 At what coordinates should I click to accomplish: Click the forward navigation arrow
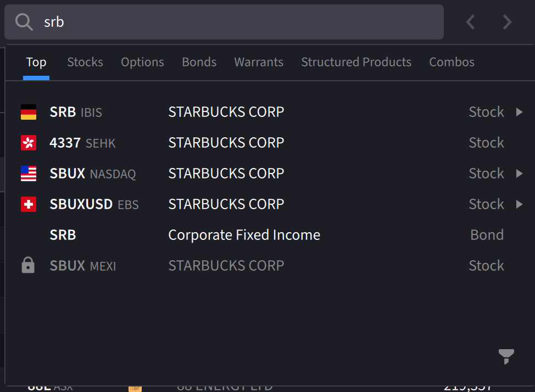507,22
